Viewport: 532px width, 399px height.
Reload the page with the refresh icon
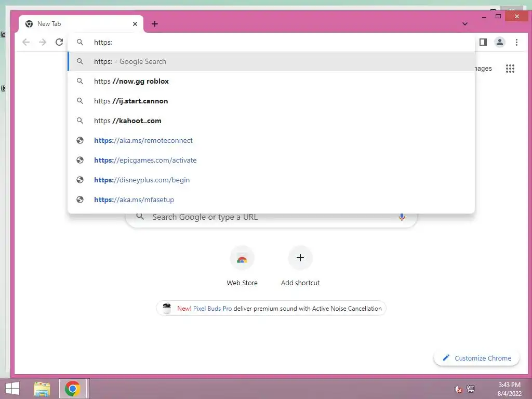pos(59,42)
